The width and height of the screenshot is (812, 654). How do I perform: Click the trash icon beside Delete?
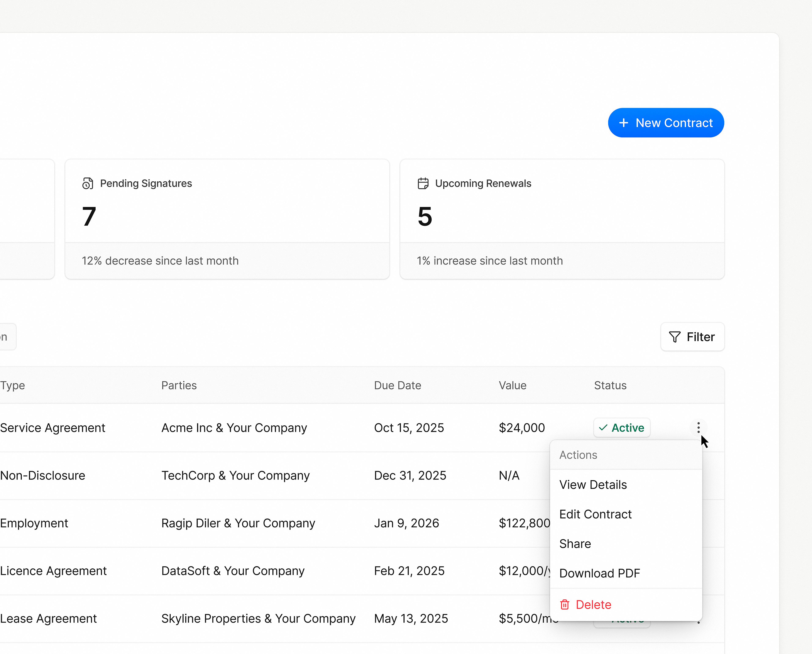(x=564, y=604)
